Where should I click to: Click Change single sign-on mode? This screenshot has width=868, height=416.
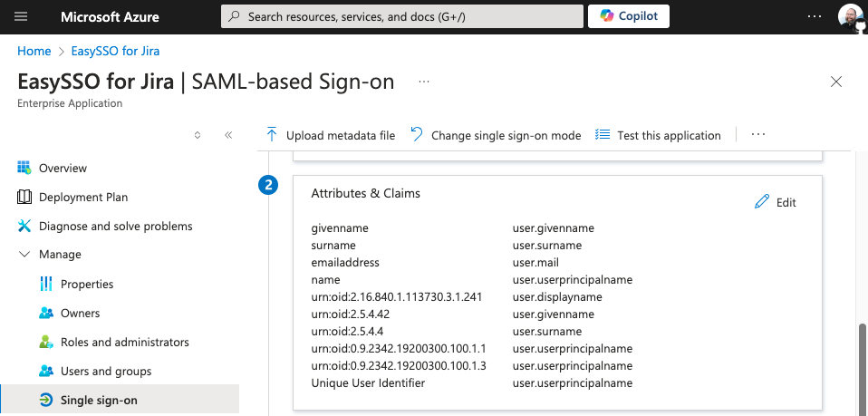(x=496, y=135)
